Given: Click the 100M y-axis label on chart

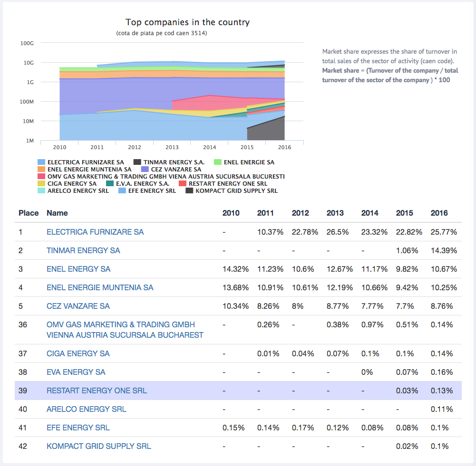Looking at the screenshot, I should click(27, 102).
